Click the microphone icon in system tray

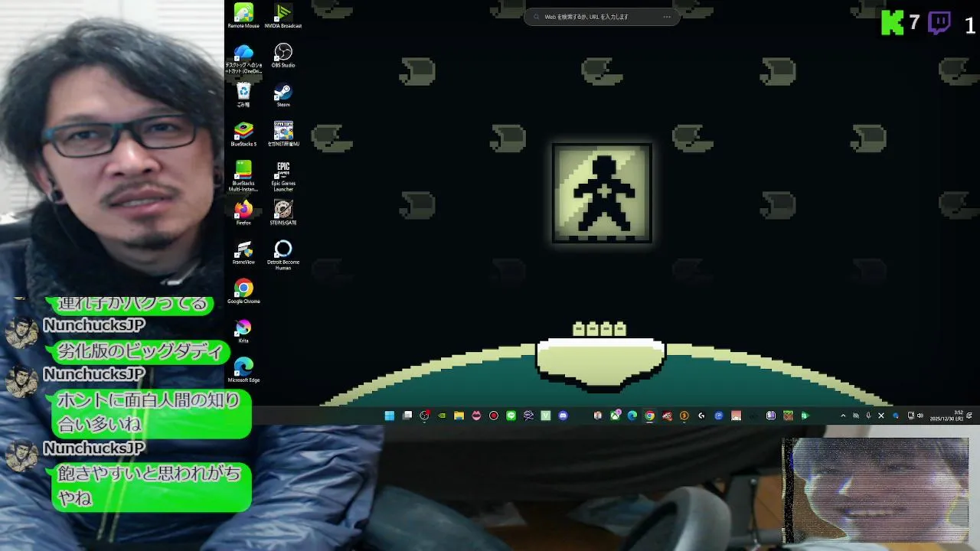tap(868, 416)
